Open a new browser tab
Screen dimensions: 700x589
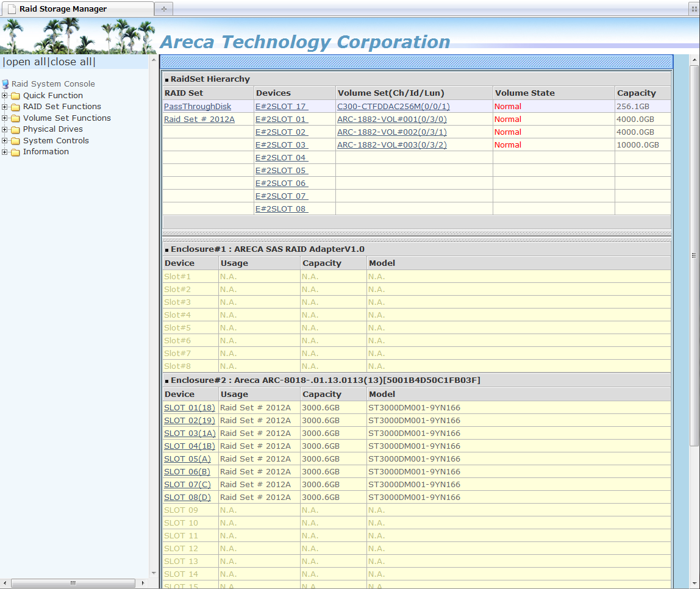[163, 9]
